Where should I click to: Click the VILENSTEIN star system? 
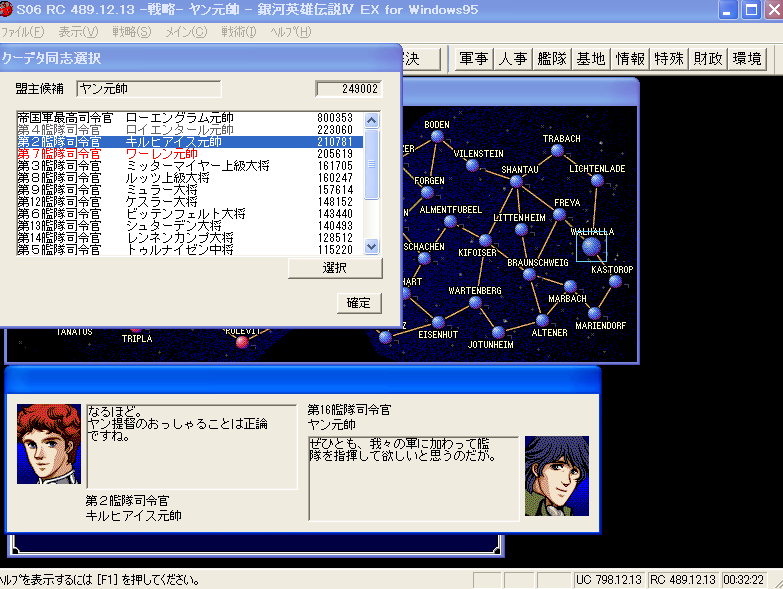click(x=472, y=165)
